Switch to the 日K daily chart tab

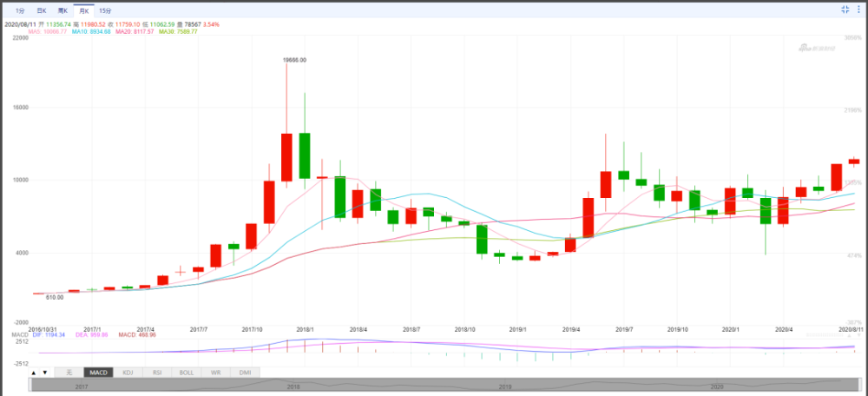tap(41, 10)
